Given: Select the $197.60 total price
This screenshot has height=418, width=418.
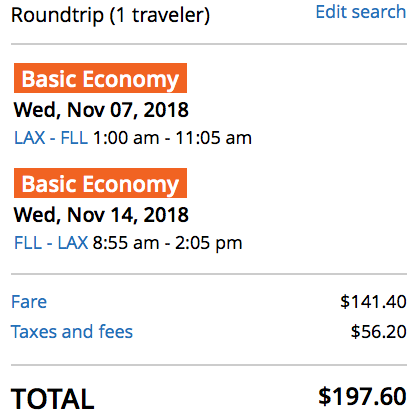Looking at the screenshot, I should (x=362, y=396).
